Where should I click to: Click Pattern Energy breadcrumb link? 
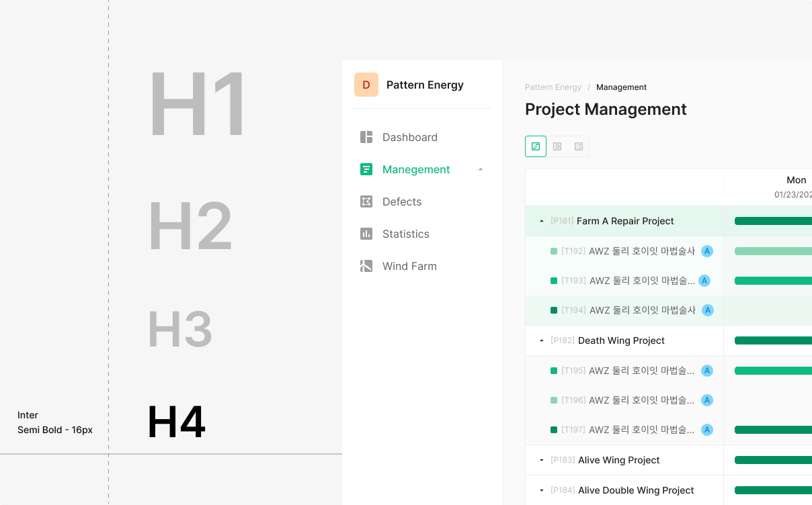pos(553,87)
